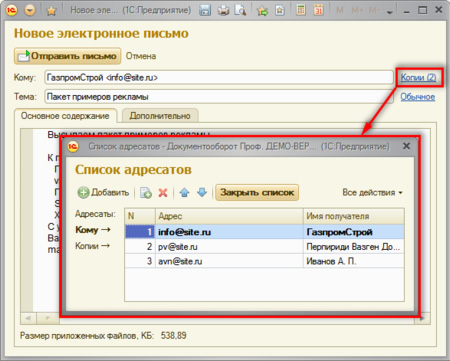450x361 pixels.
Task: Click the Закрыть список button
Action: (x=257, y=192)
